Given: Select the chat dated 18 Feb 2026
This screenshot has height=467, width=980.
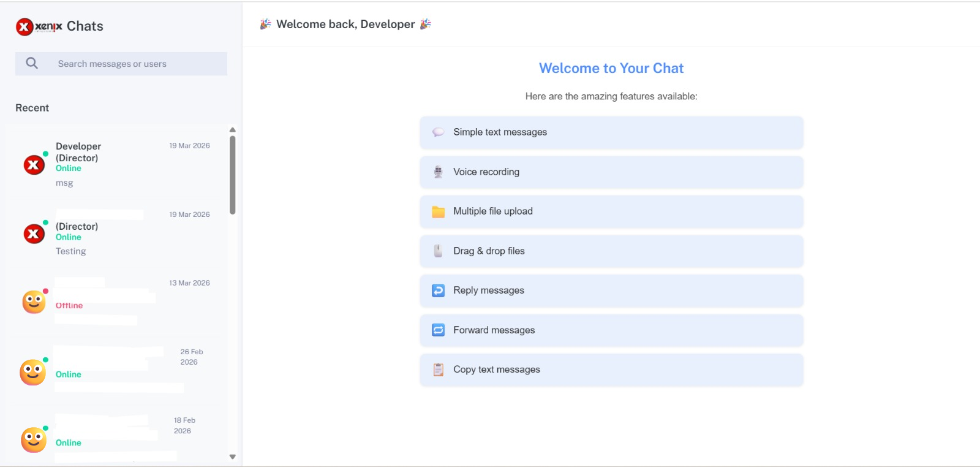Looking at the screenshot, I should pos(116,439).
